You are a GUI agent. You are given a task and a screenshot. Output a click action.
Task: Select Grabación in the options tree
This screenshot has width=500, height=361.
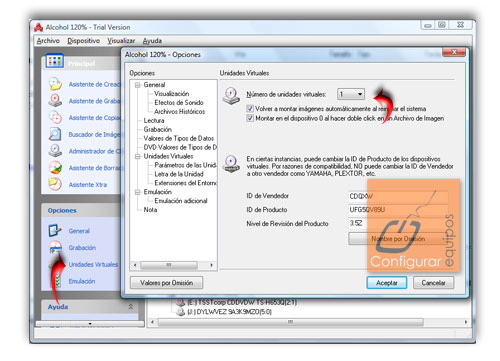tap(157, 129)
